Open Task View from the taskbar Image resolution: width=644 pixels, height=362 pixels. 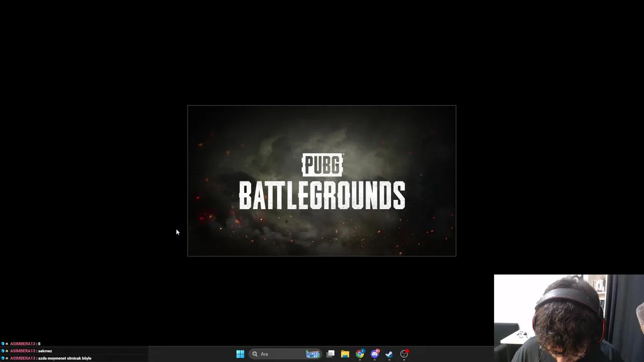(331, 354)
